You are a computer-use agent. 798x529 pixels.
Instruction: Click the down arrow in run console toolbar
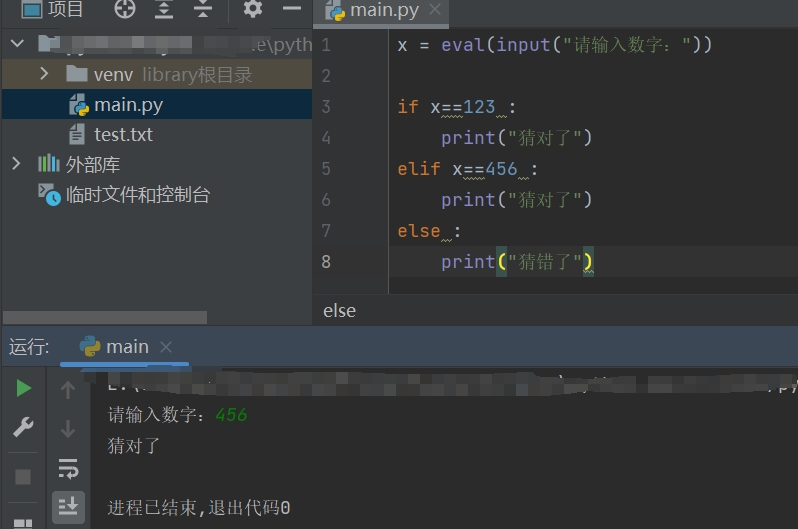point(68,429)
